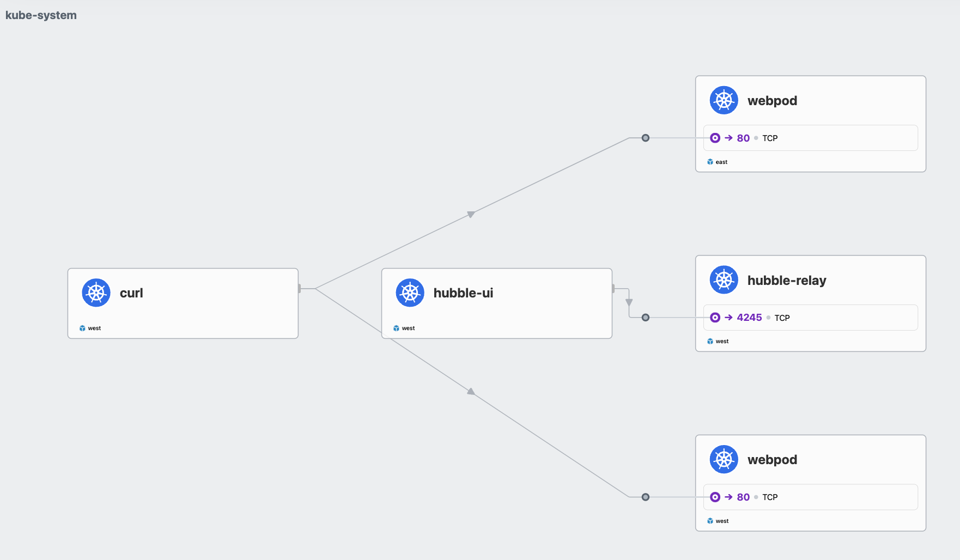
Task: Click port 80 on west webpod
Action: (743, 497)
